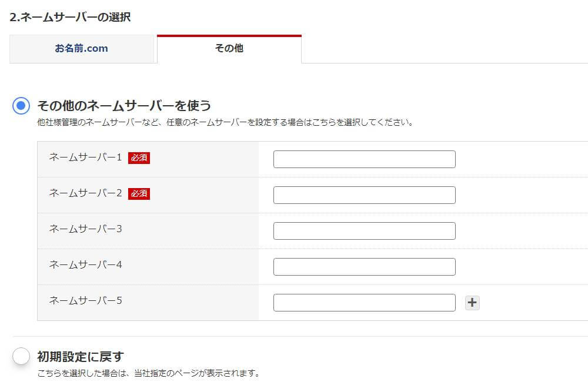This screenshot has height=382, width=588.
Task: Click the ネームサーバー5 row label
Action: [85, 301]
